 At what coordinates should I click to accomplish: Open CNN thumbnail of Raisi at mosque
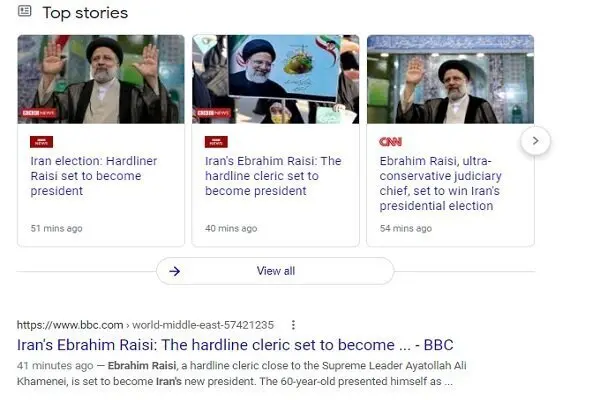tap(450, 79)
